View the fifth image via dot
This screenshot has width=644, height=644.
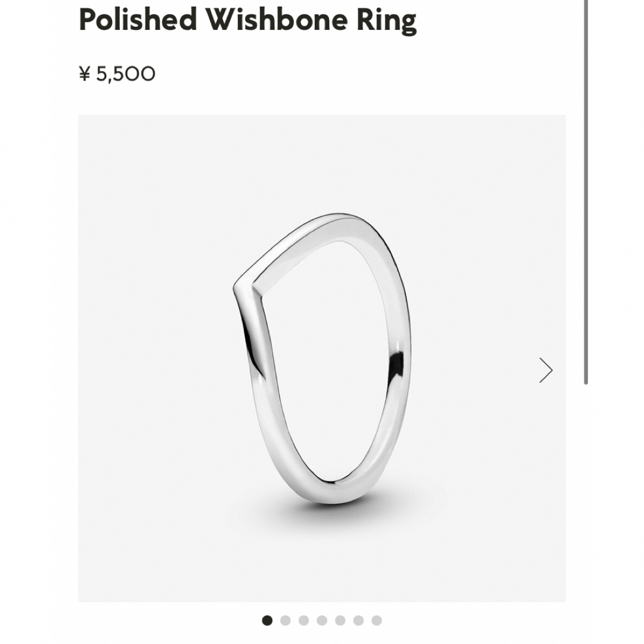[x=340, y=620]
